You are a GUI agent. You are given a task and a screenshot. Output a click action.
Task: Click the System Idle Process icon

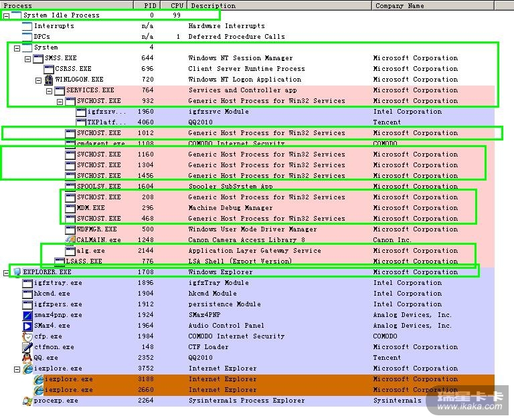point(16,15)
